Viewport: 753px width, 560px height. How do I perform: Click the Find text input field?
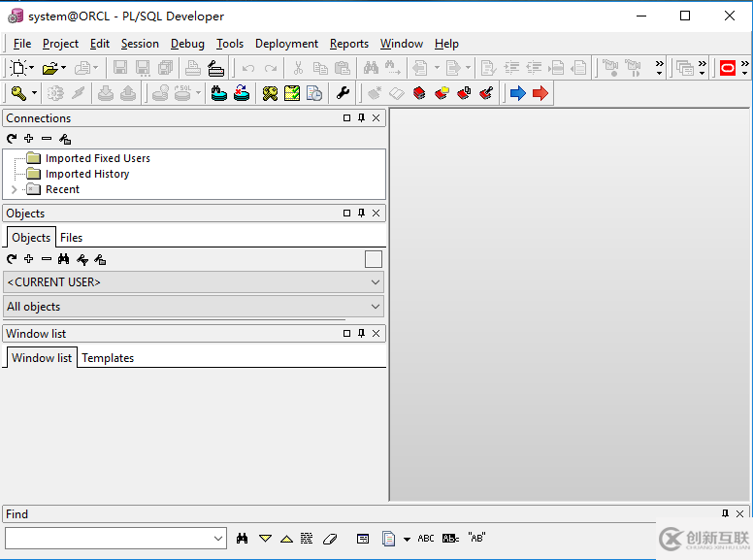click(108, 538)
